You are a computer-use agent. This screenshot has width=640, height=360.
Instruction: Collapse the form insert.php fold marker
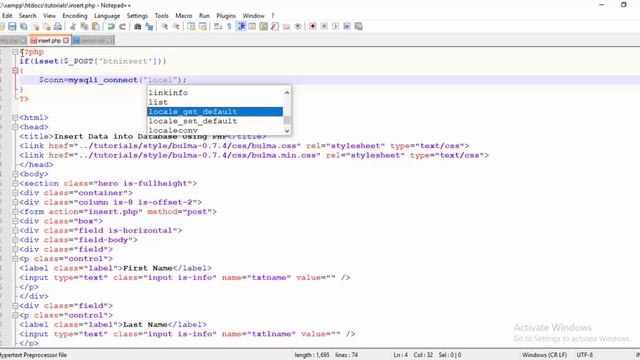pyautogui.click(x=15, y=212)
